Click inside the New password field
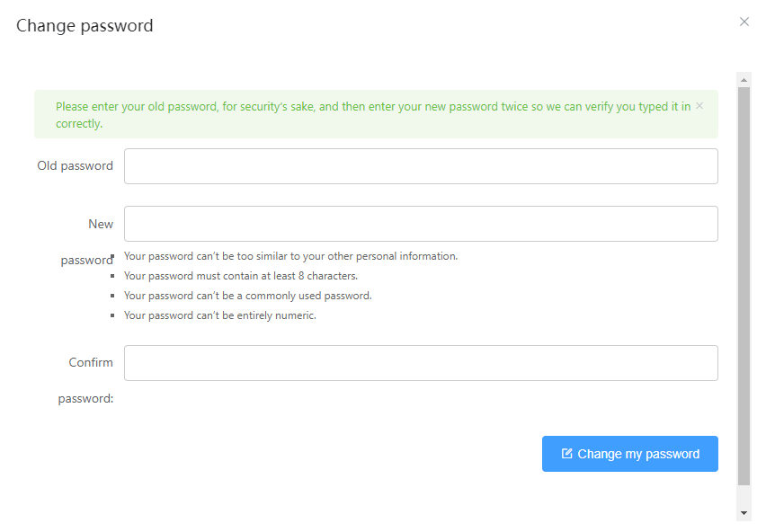The image size is (766, 532). tap(421, 223)
